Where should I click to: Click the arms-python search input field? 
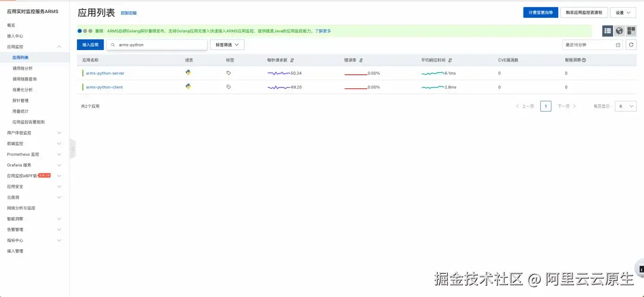pos(157,45)
